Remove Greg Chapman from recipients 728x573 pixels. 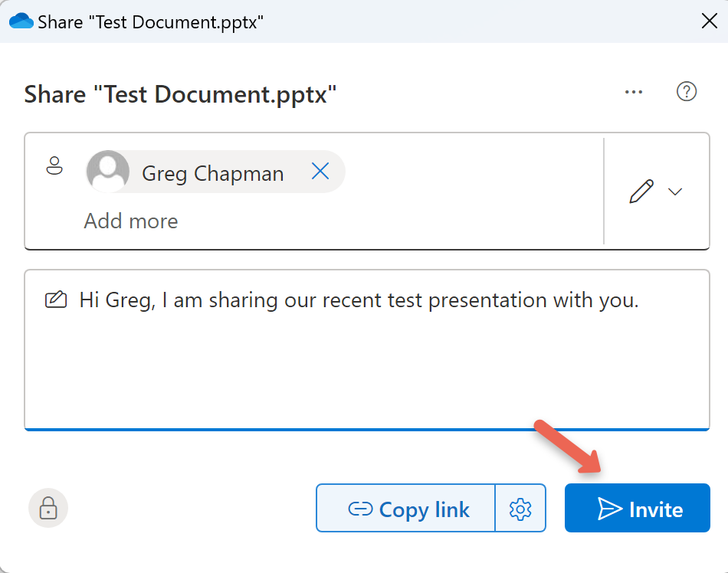[x=320, y=172]
